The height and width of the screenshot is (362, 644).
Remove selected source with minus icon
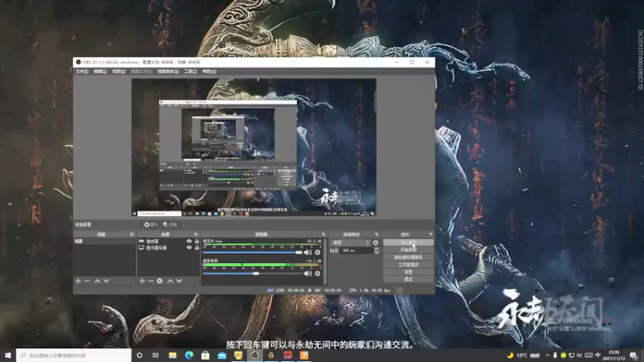[x=151, y=281]
